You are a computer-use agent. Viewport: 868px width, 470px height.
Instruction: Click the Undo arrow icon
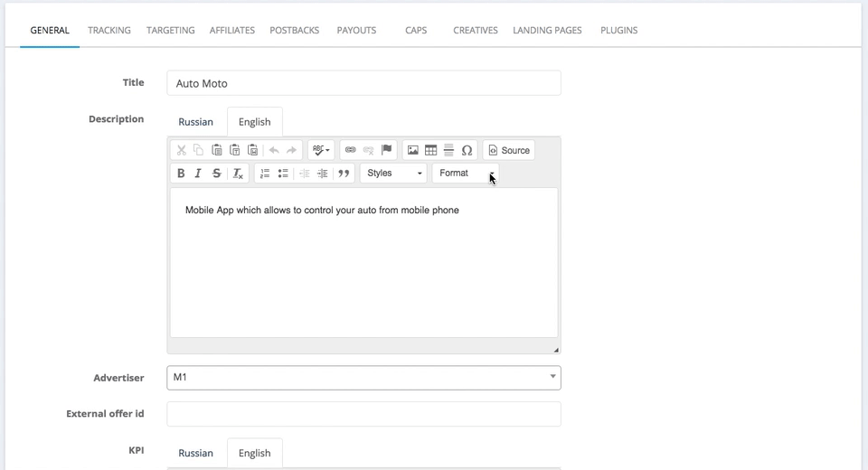tap(273, 150)
